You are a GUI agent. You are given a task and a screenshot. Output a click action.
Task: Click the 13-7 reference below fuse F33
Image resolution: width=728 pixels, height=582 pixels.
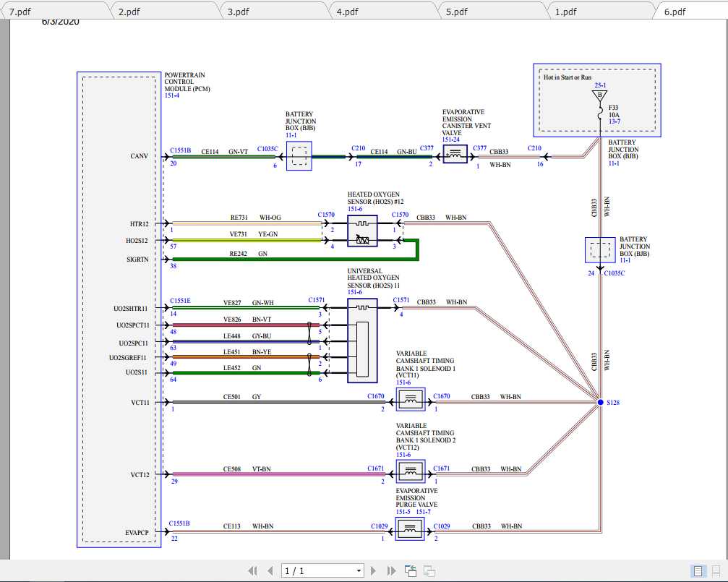click(617, 121)
